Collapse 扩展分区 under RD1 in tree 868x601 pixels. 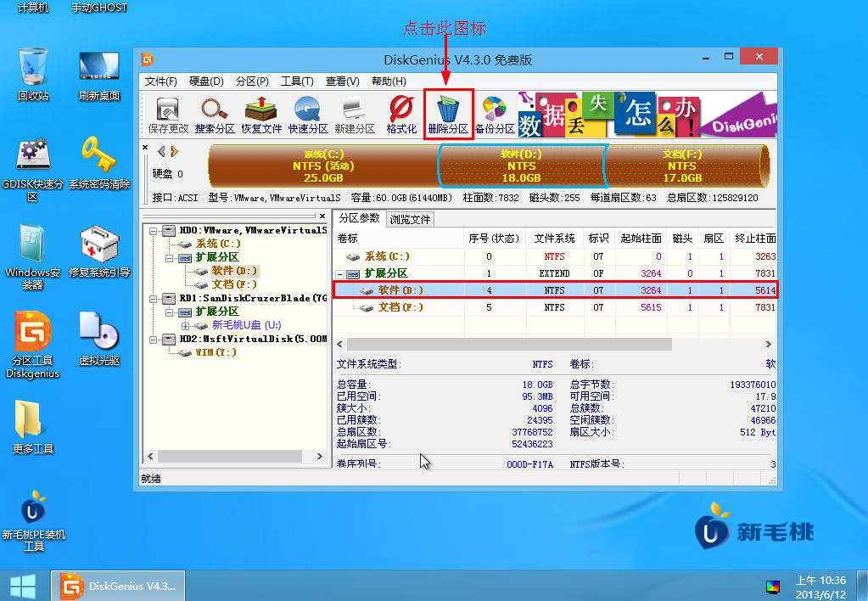click(x=170, y=312)
